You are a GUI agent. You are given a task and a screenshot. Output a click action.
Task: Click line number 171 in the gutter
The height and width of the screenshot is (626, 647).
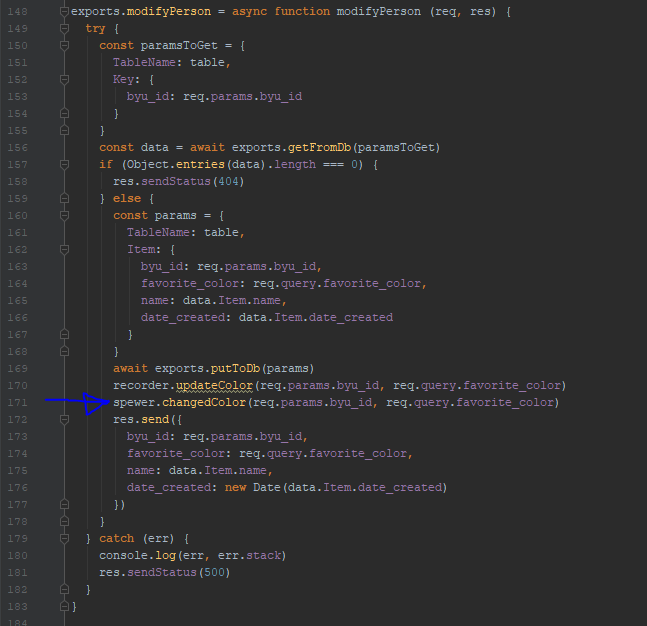tap(17, 402)
